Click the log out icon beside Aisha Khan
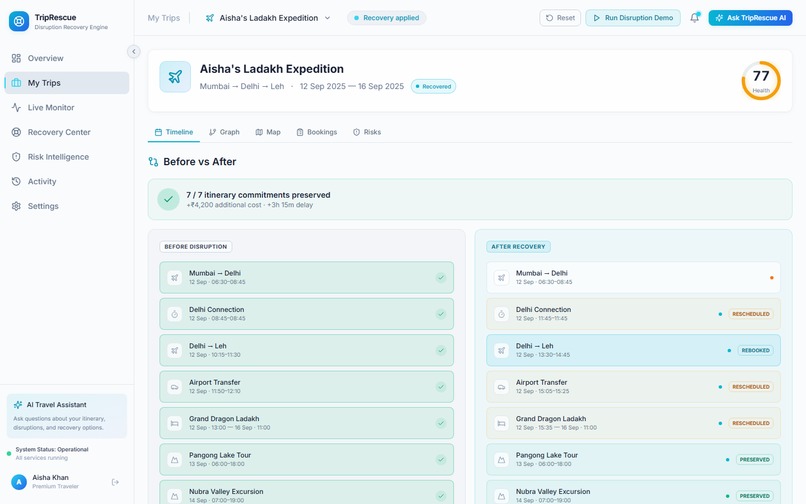Screen dimensions: 806x504 point(115,482)
